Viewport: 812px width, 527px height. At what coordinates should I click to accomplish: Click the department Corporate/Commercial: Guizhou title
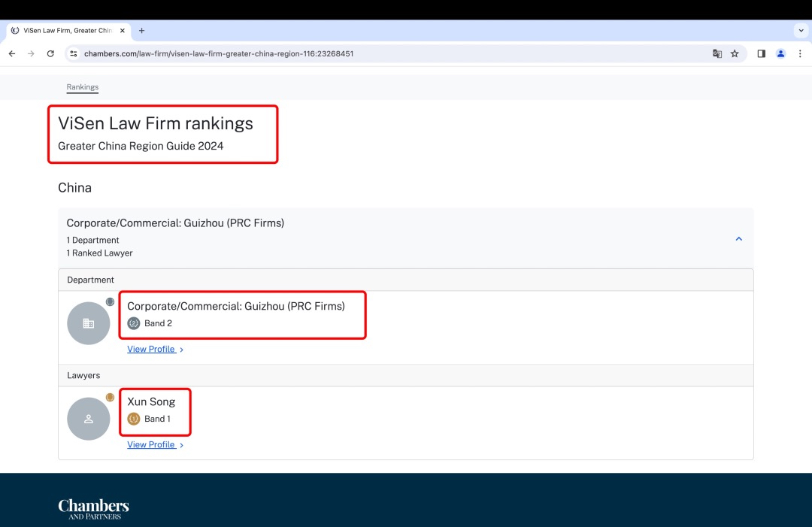[x=236, y=307]
